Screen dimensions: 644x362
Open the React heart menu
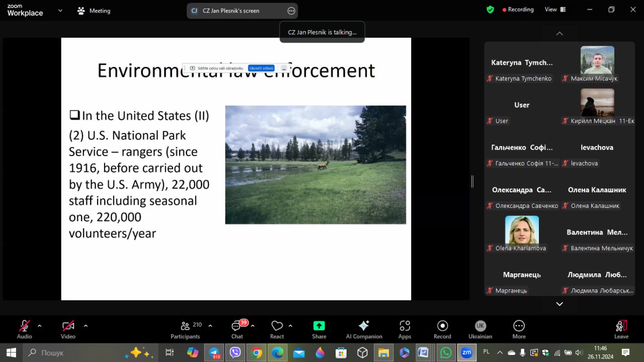click(277, 329)
